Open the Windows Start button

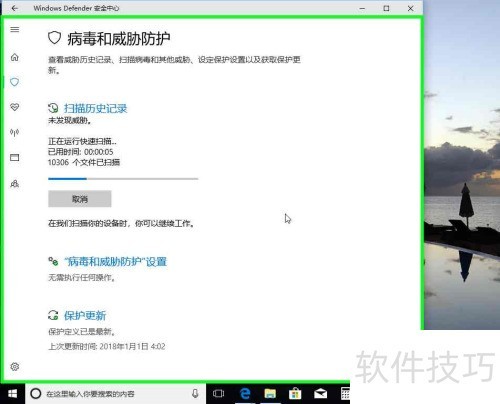click(12, 394)
